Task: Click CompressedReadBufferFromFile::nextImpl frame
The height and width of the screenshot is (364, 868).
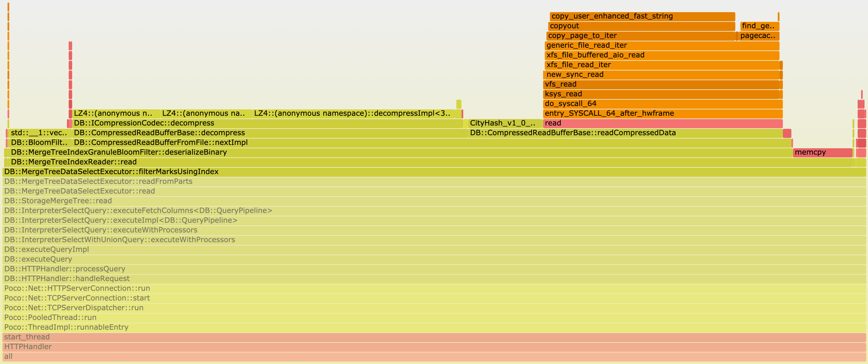Action: click(x=432, y=143)
